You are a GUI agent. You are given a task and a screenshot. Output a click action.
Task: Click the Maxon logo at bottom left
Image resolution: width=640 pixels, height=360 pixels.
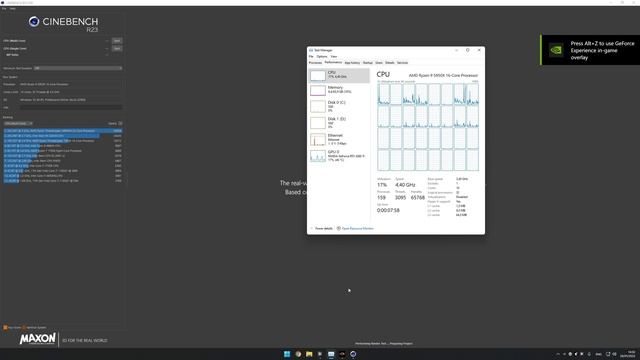[x=38, y=339]
